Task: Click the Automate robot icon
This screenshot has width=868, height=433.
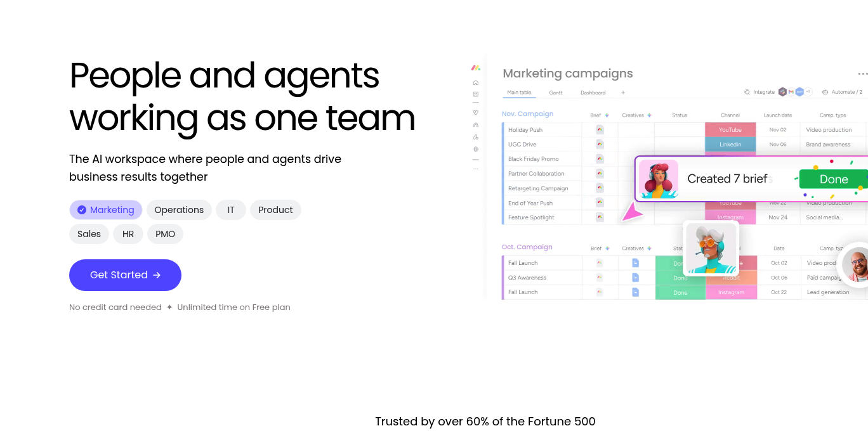Action: pyautogui.click(x=825, y=92)
